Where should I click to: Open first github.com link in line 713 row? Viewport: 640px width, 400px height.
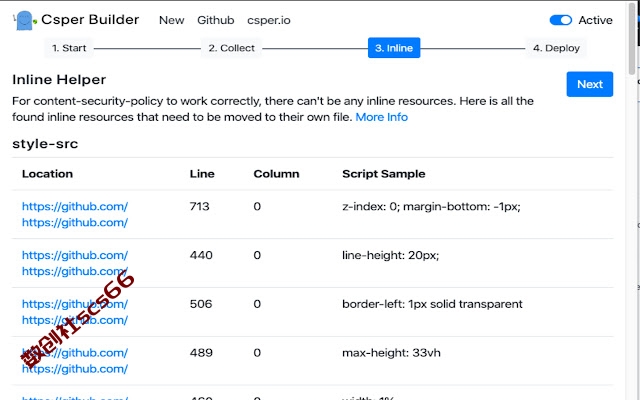75,207
